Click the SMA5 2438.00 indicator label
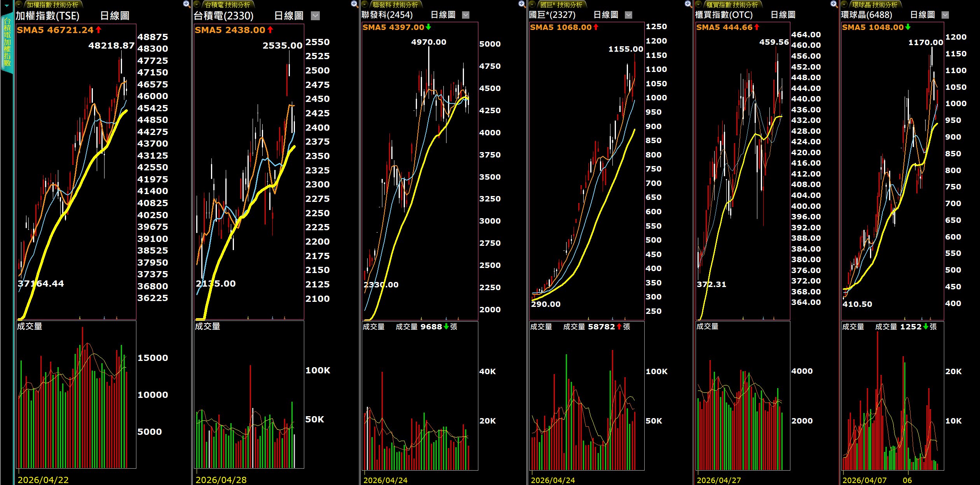This screenshot has width=980, height=485. tap(234, 30)
